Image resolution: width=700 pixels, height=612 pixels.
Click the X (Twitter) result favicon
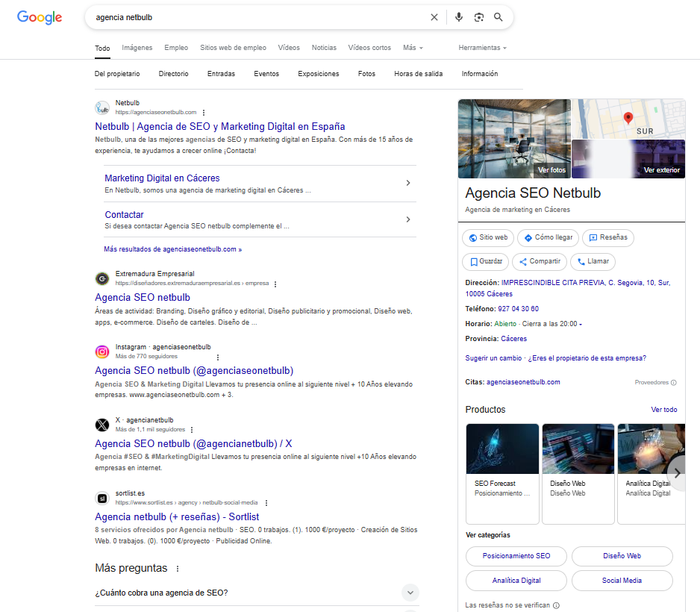pos(102,425)
